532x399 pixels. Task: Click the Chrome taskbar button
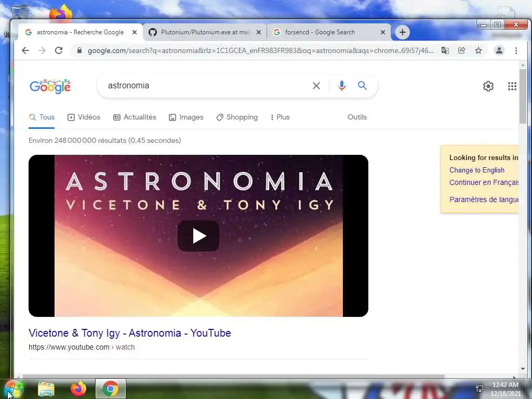pos(111,389)
